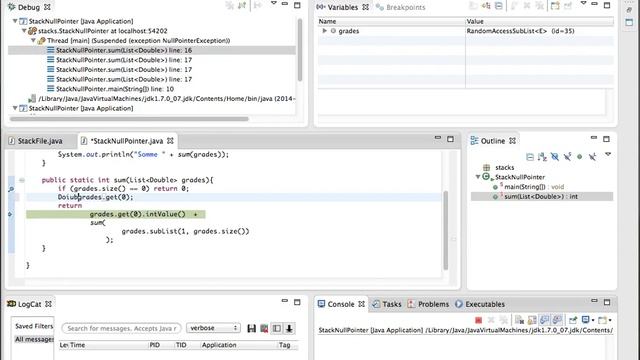Open the Outline view menu arrow
Screen dimensions: 640x360
[x=608, y=155]
